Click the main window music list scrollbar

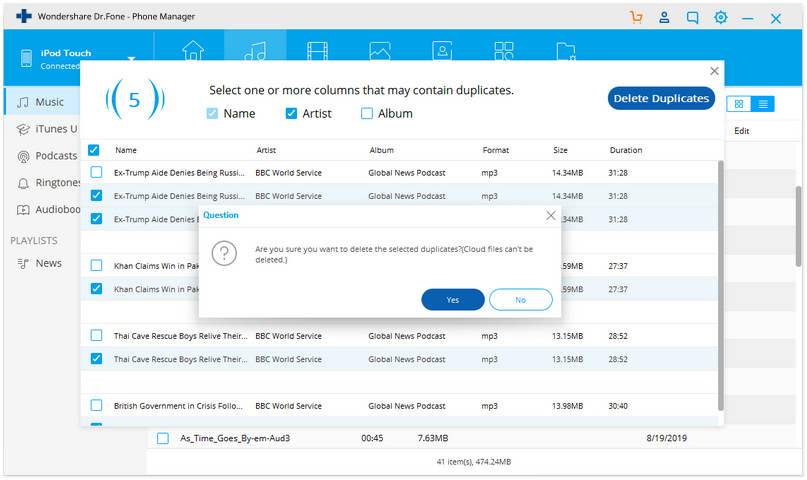(x=798, y=226)
